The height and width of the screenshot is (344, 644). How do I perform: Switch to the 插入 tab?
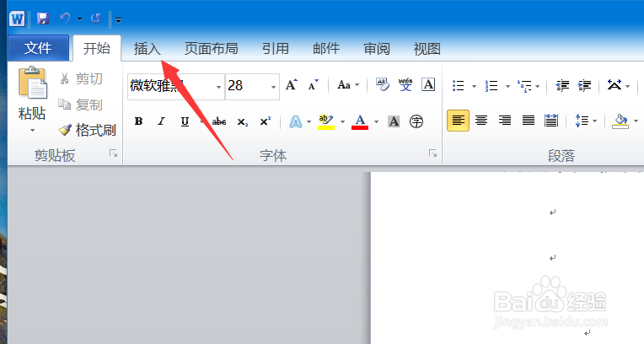pyautogui.click(x=147, y=49)
